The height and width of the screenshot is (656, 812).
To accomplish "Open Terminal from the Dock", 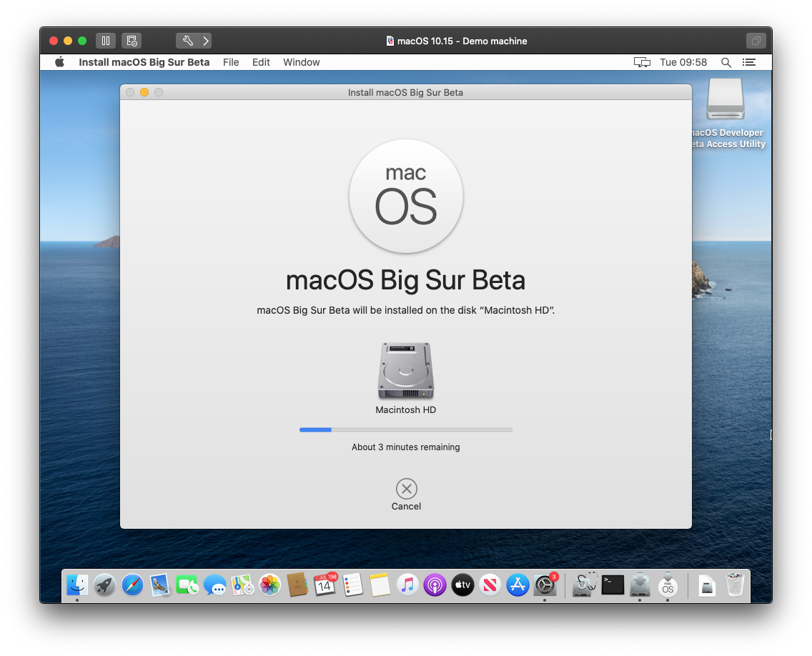I will tap(613, 585).
